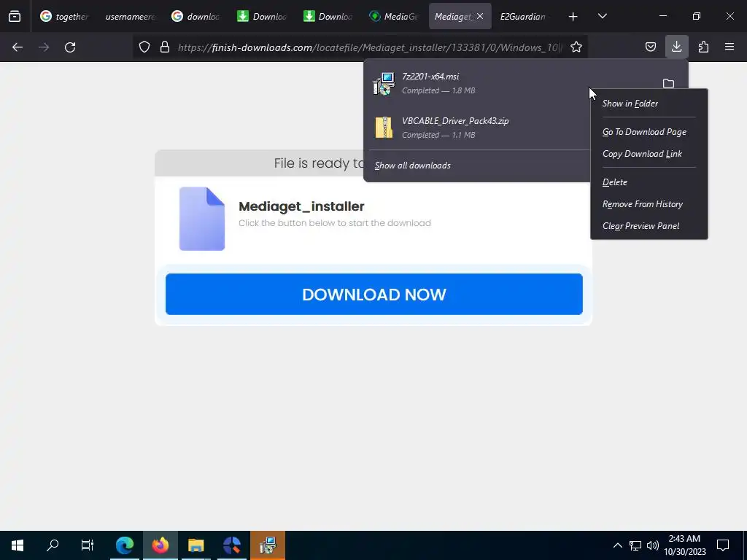The height and width of the screenshot is (560, 747).
Task: Choose Delete in context menu
Action: [x=649, y=182]
